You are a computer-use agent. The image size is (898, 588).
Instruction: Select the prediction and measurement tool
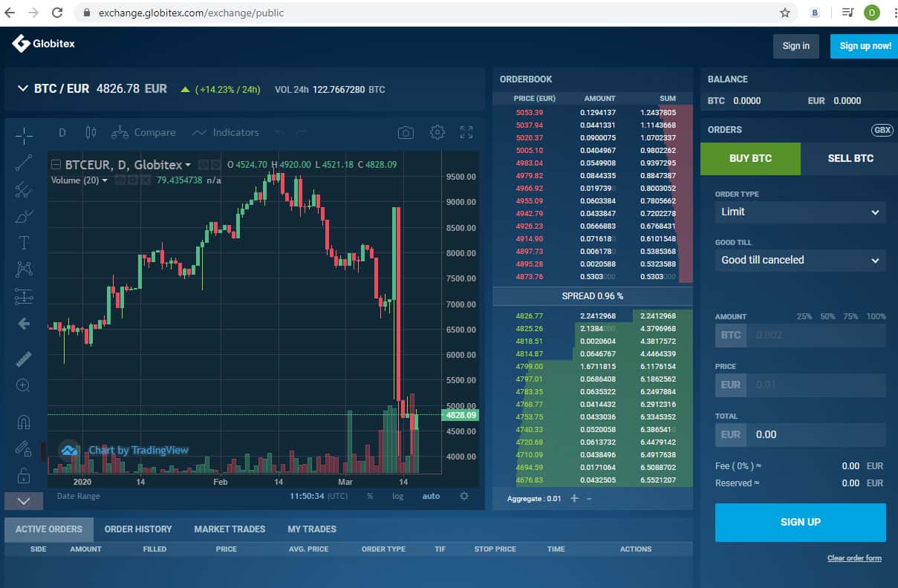click(x=24, y=296)
